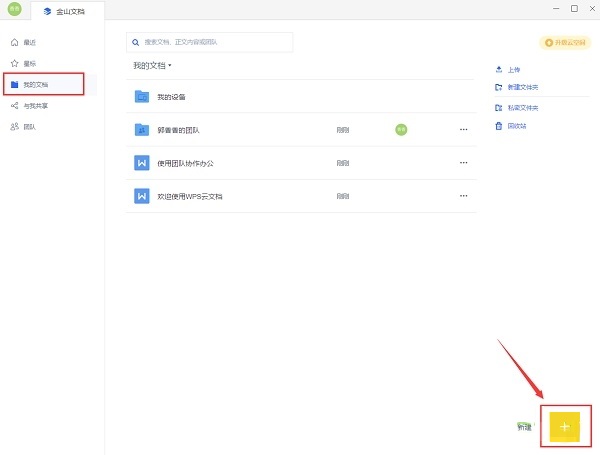Click the 上传 (Upload) action
The width and height of the screenshot is (600, 455).
[513, 70]
